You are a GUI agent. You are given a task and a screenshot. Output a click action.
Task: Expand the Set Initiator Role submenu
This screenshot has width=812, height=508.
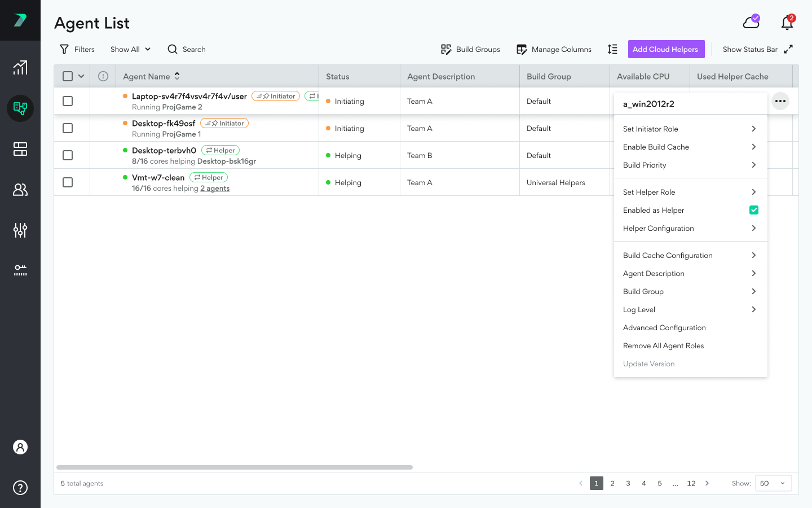pos(690,129)
